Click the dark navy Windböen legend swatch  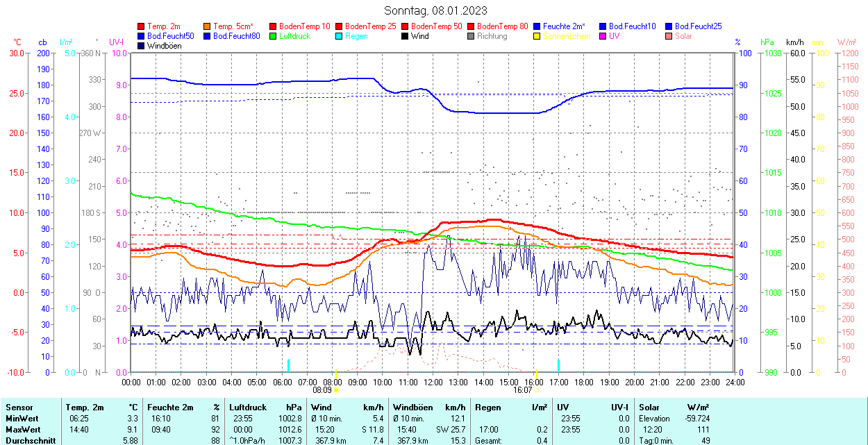[142, 46]
